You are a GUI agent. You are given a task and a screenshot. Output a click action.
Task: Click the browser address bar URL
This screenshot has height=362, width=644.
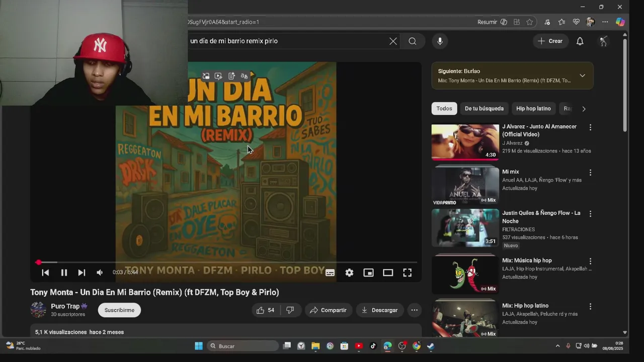pyautogui.click(x=224, y=22)
